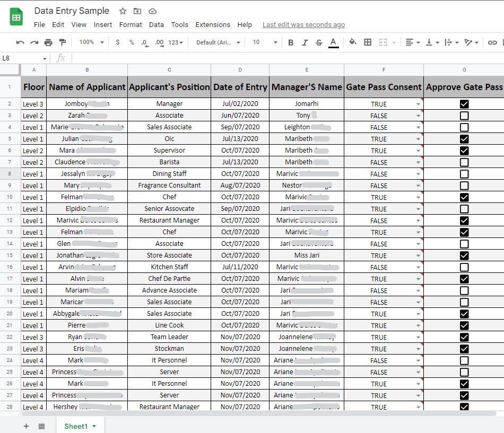This screenshot has width=504, height=433.
Task: Open the File menu
Action: 39,25
